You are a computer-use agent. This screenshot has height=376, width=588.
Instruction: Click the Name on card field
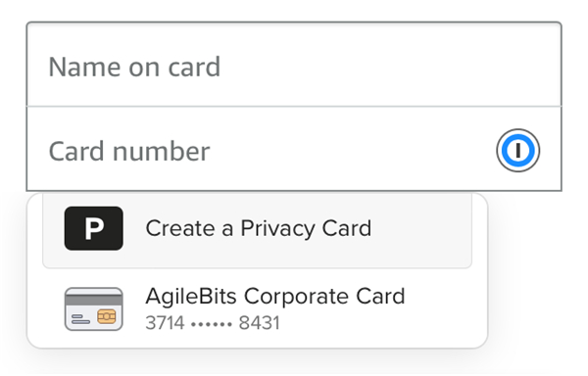(x=294, y=65)
